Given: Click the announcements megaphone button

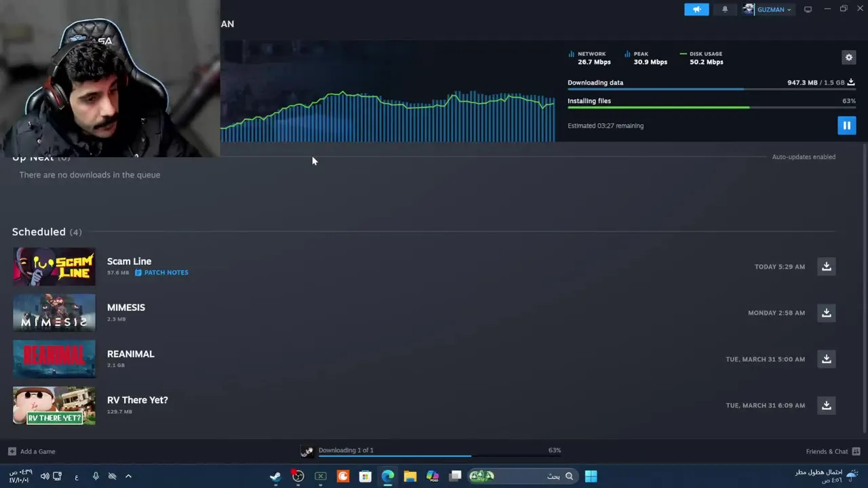Looking at the screenshot, I should [x=696, y=9].
